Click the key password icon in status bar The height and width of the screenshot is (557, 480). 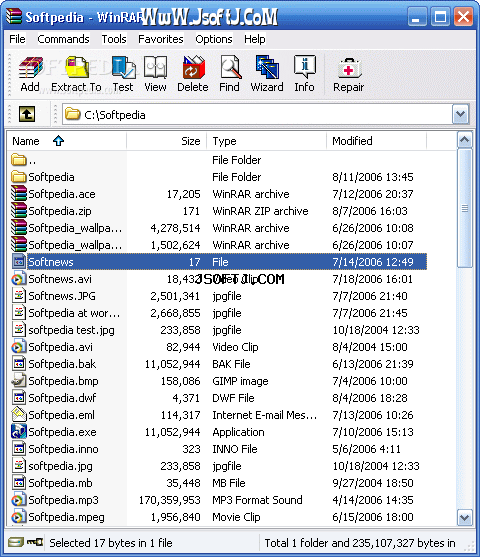(35, 542)
